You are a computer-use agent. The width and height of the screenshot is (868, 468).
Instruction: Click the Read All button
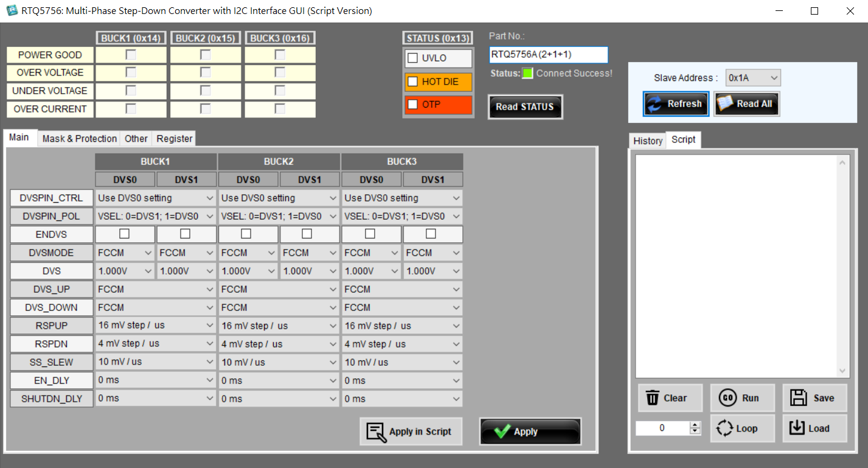click(746, 103)
